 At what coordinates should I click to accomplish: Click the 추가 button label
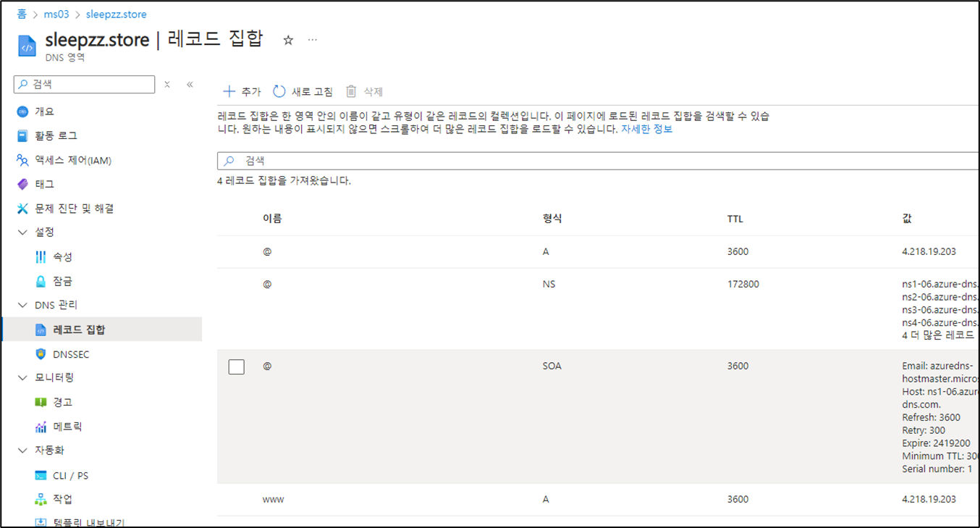click(250, 91)
